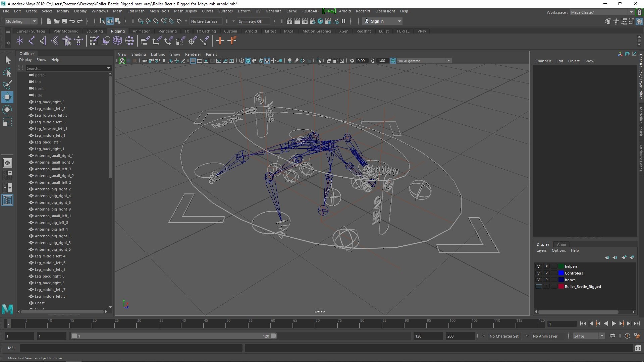Click the Save Scene icon
This screenshot has height=362, width=644.
coord(64,21)
